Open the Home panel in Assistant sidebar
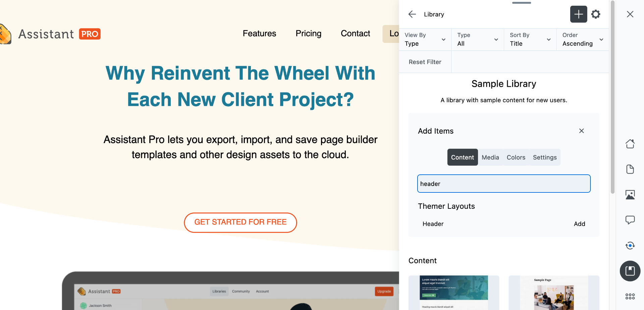This screenshot has height=310, width=644. coord(630,143)
